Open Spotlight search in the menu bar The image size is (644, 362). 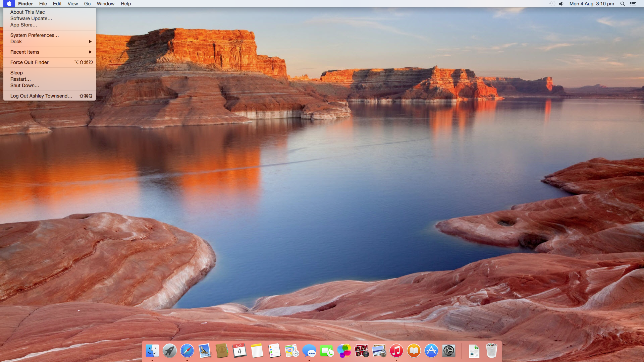point(623,4)
